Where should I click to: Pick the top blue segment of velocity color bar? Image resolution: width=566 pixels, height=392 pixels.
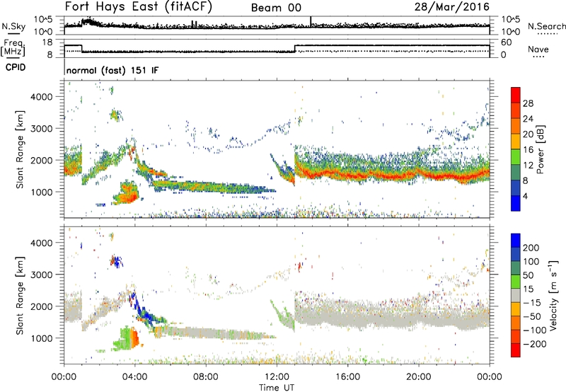tap(516, 241)
